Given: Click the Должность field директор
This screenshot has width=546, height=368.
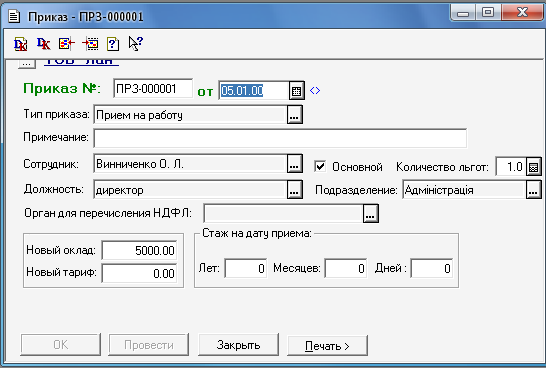Looking at the screenshot, I should [190, 190].
